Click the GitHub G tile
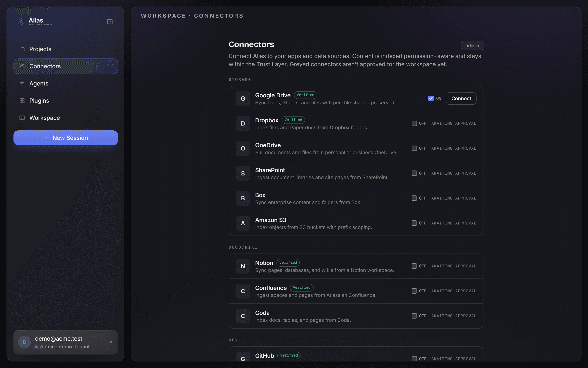This screenshot has height=368, width=588. tap(243, 357)
